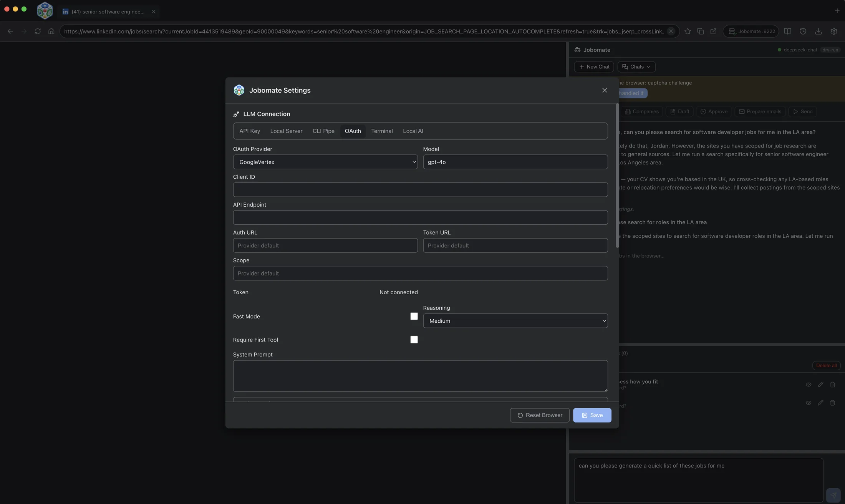Click the browser forward arrow

click(x=24, y=31)
